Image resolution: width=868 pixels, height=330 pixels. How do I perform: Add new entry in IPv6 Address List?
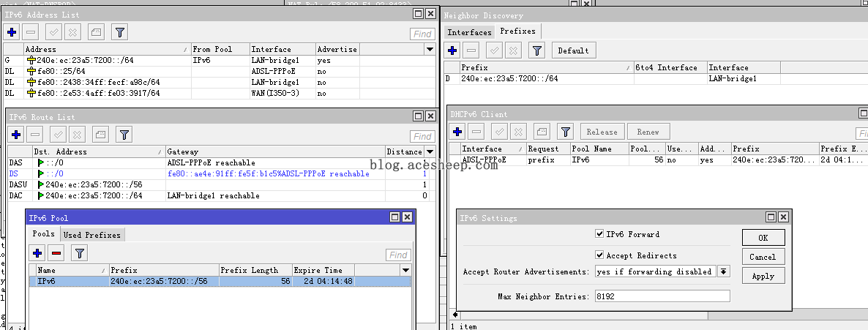pos(12,32)
